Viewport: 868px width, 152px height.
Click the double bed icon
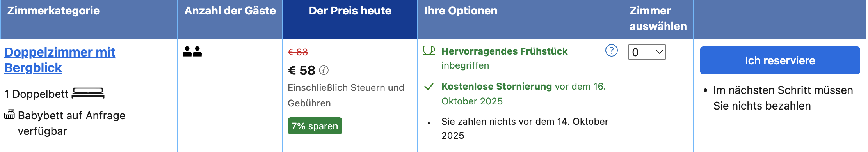[x=88, y=93]
